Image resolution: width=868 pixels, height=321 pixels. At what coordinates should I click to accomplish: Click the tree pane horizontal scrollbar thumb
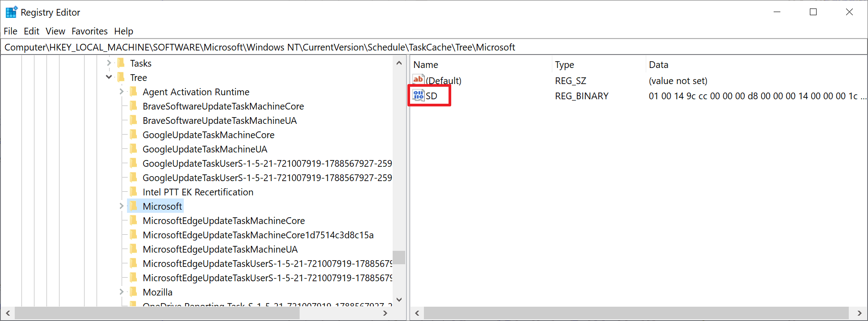click(x=157, y=313)
